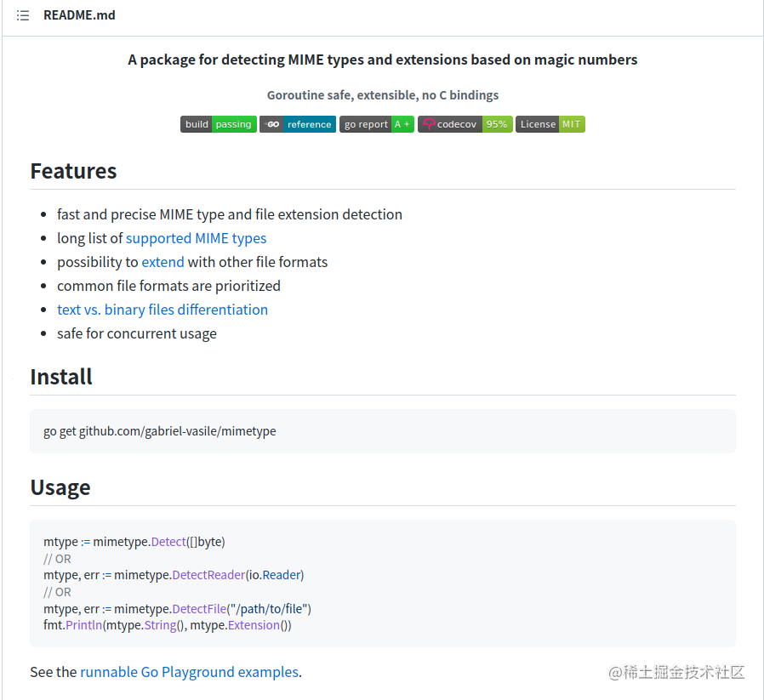Screen dimensions: 764x700
Task: Click the build passing badge
Action: coord(218,124)
